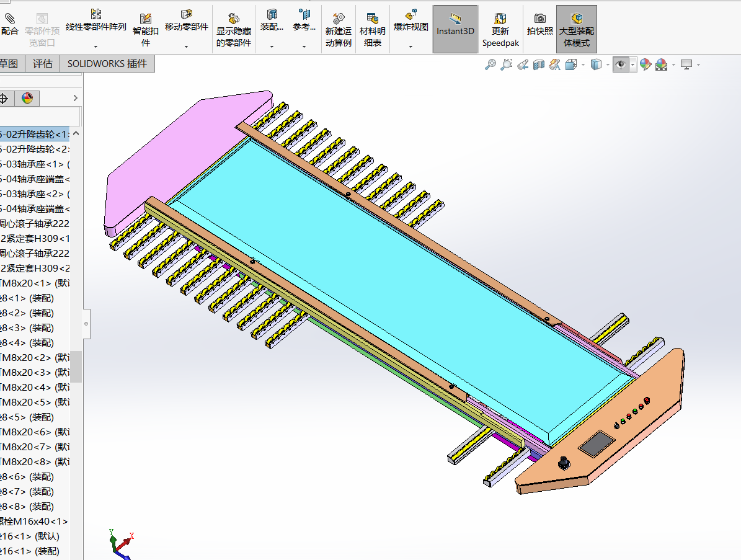741x560 pixels.
Task: Select tree item M8x20<5>
Action: pyautogui.click(x=35, y=402)
